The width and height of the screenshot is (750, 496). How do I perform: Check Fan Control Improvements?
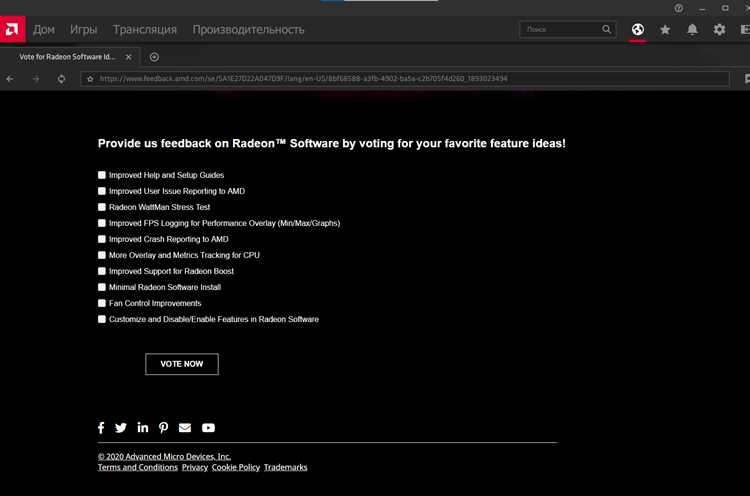coord(102,303)
